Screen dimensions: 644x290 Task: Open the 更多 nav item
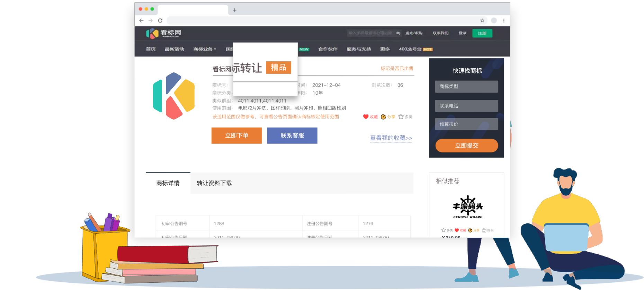coord(385,49)
